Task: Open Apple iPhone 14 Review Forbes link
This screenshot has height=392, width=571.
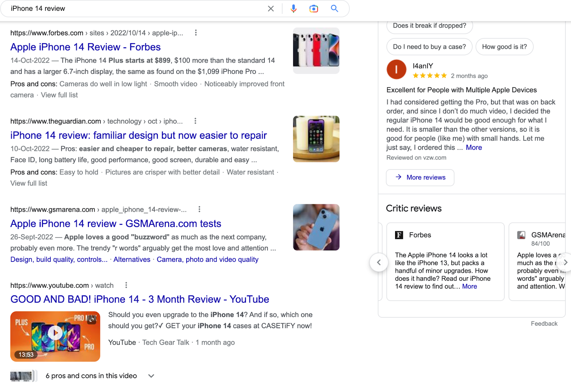Action: (85, 47)
